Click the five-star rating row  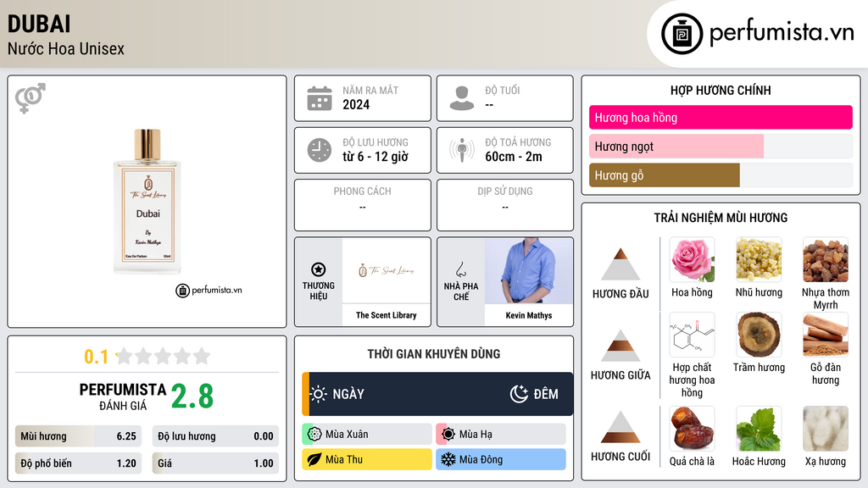pyautogui.click(x=163, y=356)
